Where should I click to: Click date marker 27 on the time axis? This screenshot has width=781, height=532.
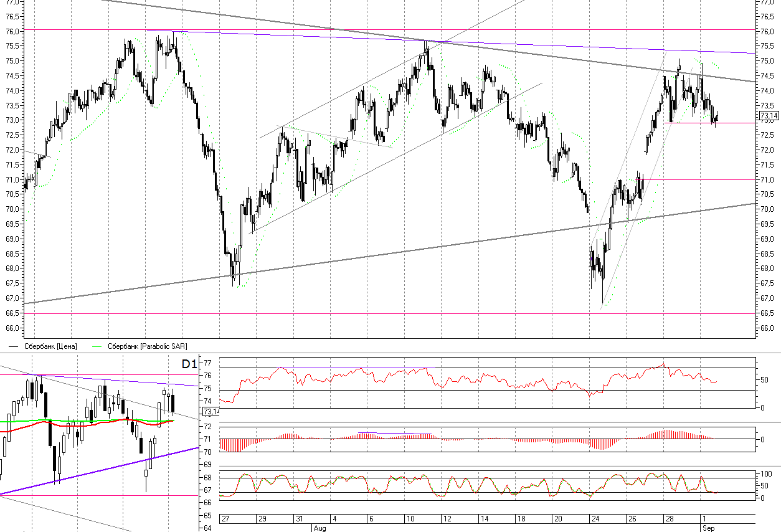(225, 518)
